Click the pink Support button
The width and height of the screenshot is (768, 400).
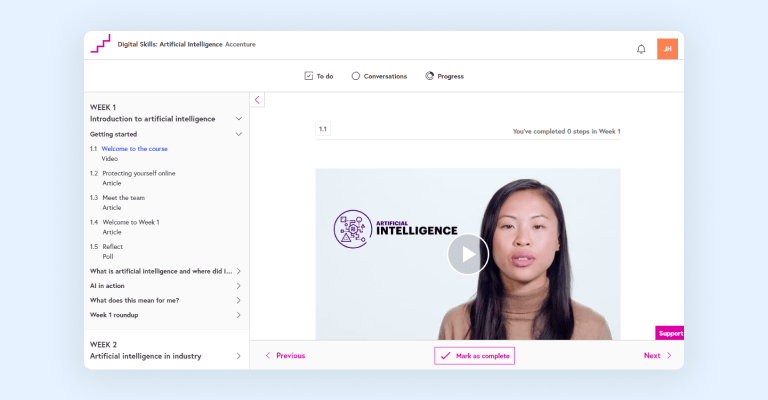coord(670,333)
